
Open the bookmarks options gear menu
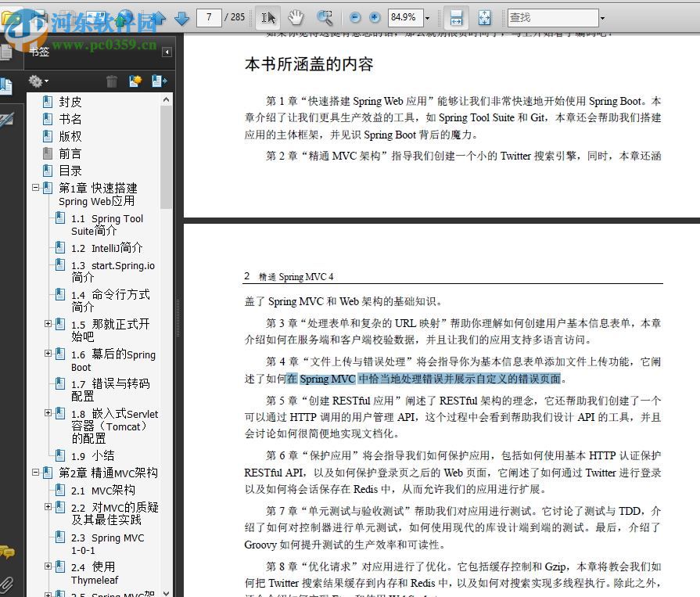coord(37,81)
